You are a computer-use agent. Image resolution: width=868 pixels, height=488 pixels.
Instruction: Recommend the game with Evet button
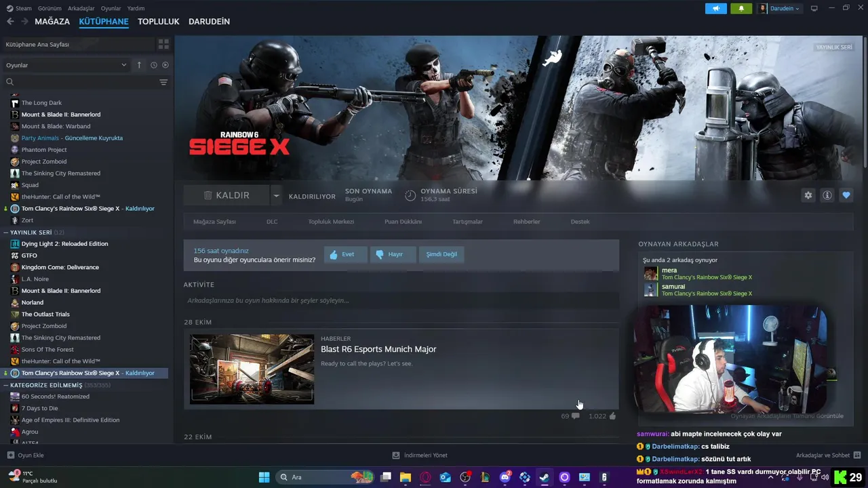click(x=346, y=254)
